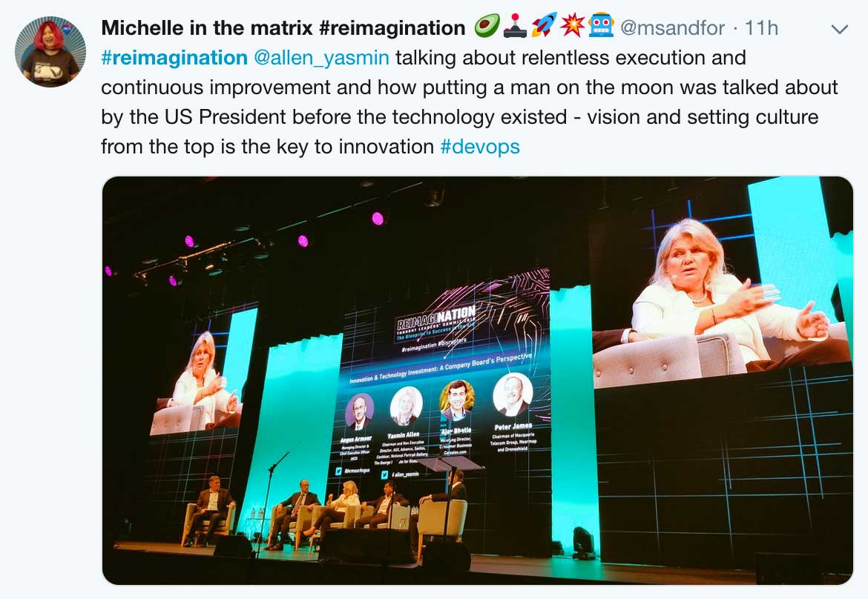The width and height of the screenshot is (868, 599).
Task: Click the avocado emoji in display name
Action: pyautogui.click(x=487, y=26)
